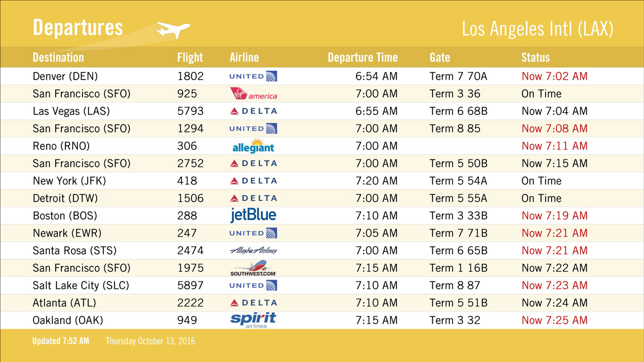This screenshot has width=644, height=362.
Task: Open the New York (JFK) destination entry
Action: coord(69,181)
